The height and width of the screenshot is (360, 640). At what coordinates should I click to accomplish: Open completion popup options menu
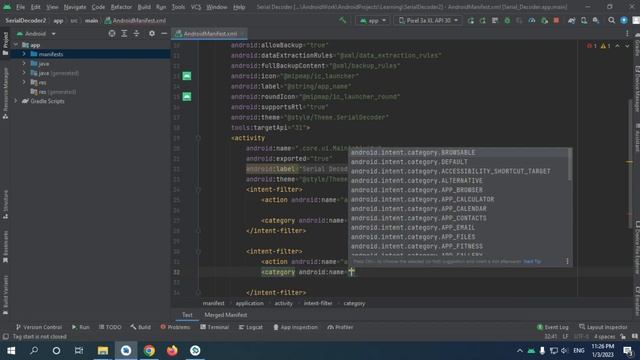567,261
